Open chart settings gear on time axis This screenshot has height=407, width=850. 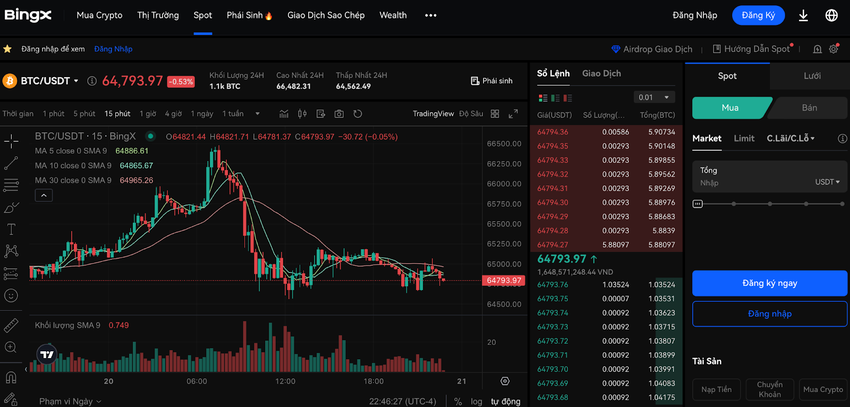(505, 381)
